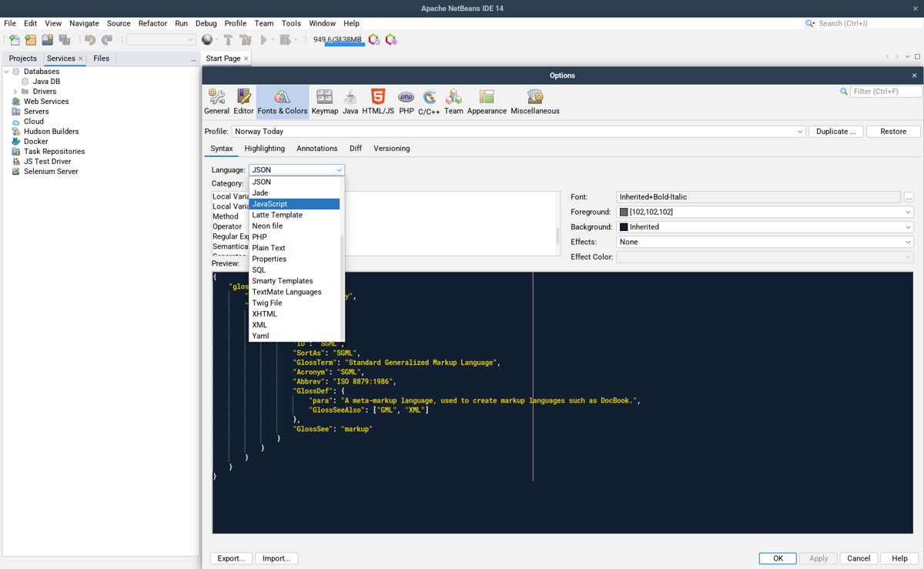
Task: Open the Java options category icon
Action: [x=350, y=100]
